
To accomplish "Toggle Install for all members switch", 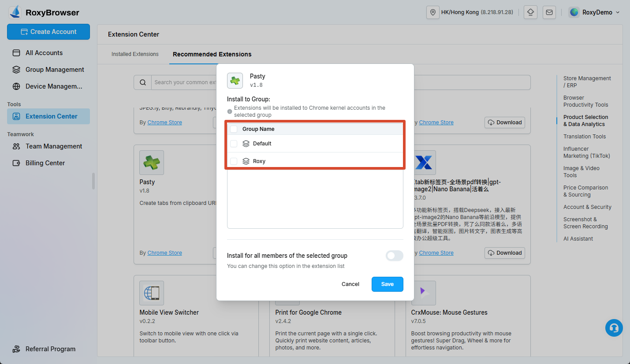I will [x=394, y=256].
